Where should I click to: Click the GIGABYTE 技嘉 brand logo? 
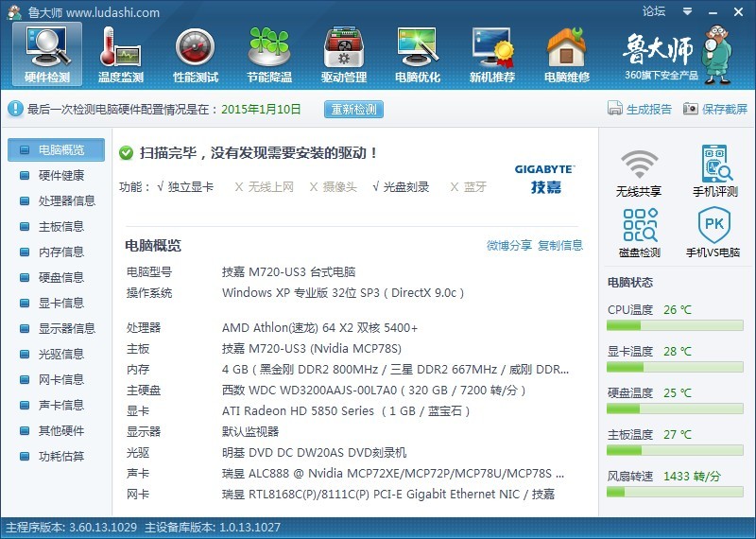(545, 179)
